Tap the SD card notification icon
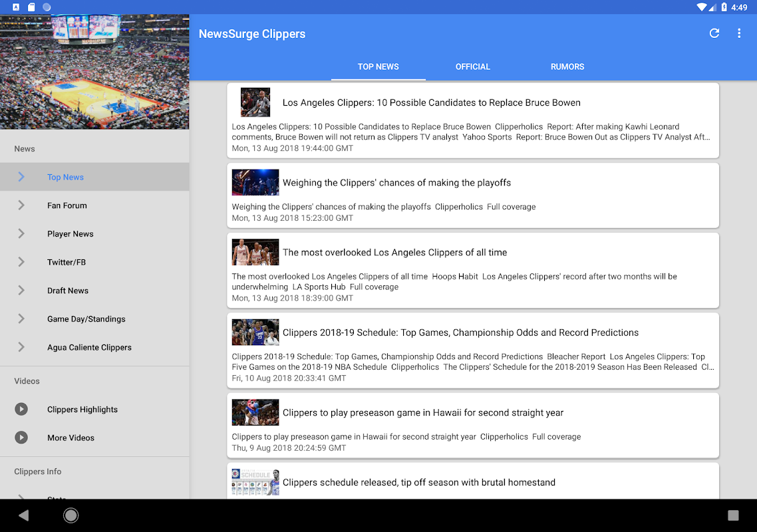 (x=31, y=7)
